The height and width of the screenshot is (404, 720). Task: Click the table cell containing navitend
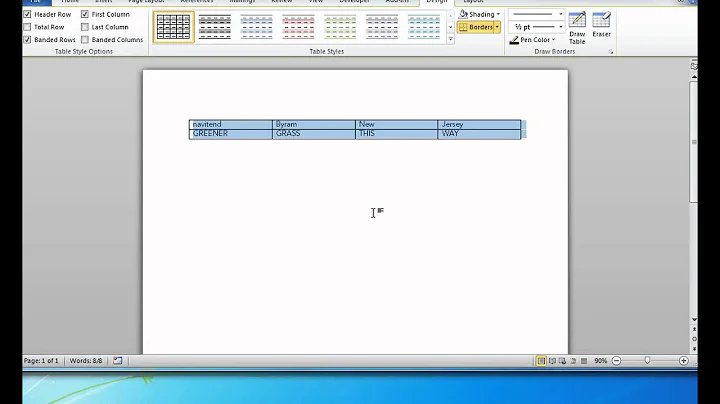coord(231,124)
